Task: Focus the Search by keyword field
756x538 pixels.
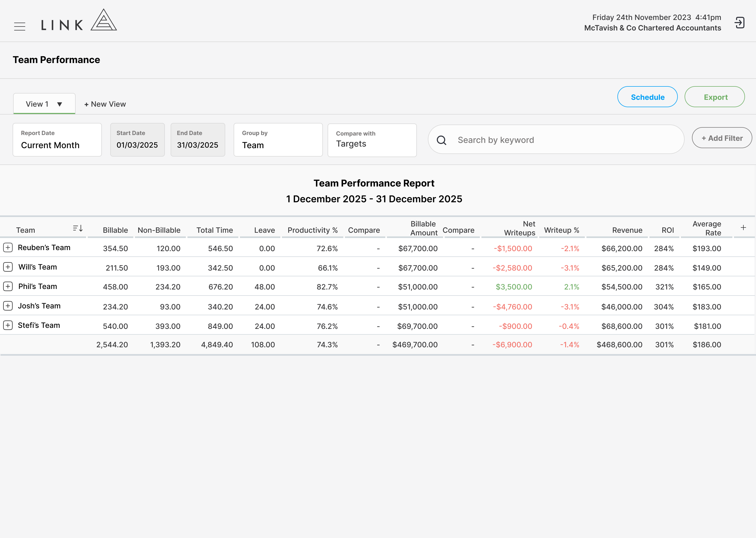Action: pyautogui.click(x=556, y=139)
